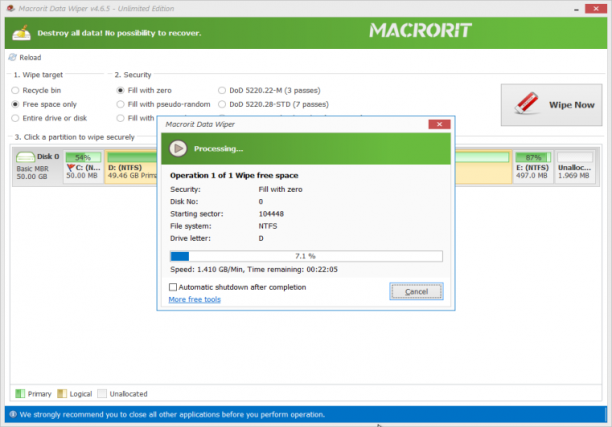The width and height of the screenshot is (612, 427).
Task: Click the red flag icon on the C: partition
Action: [70, 167]
